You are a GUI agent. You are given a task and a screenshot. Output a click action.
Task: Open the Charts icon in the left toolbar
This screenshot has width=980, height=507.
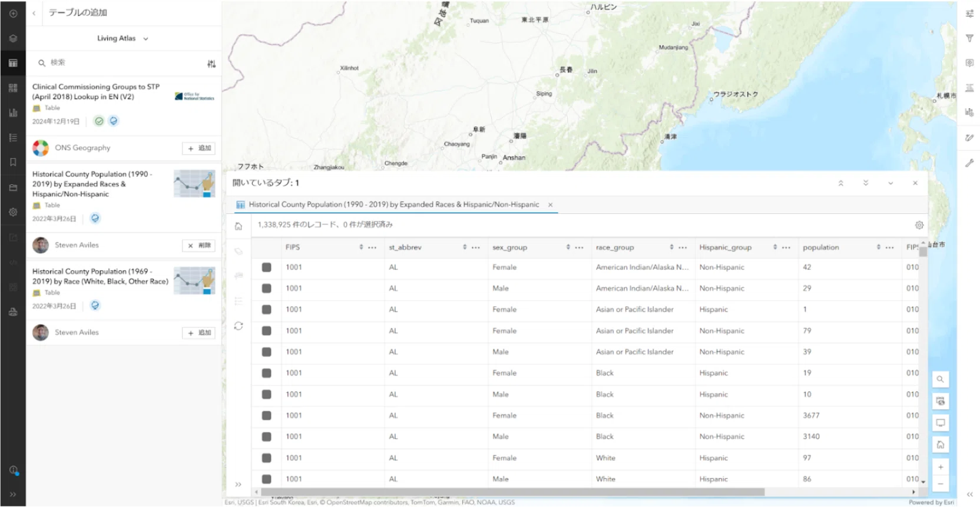[13, 112]
